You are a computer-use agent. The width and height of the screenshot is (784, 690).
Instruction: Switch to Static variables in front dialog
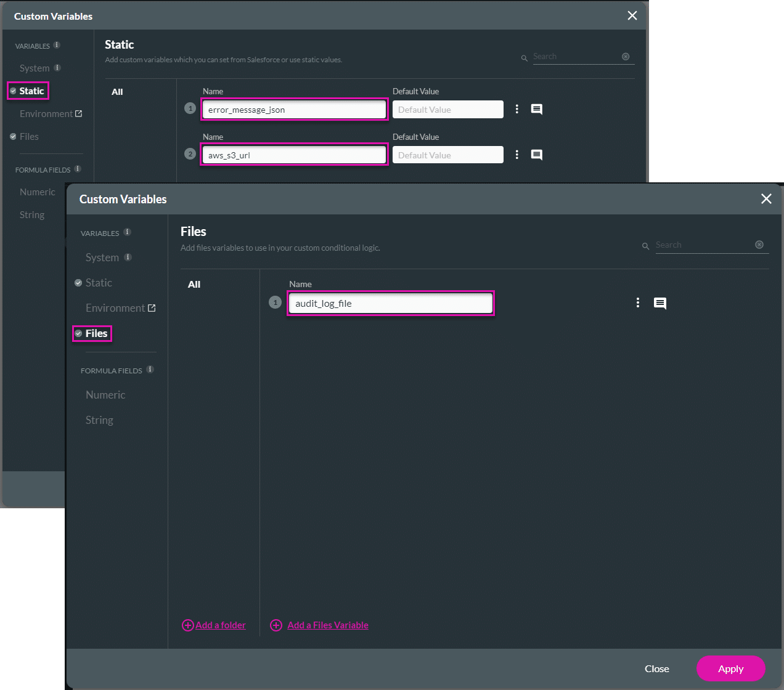coord(99,283)
